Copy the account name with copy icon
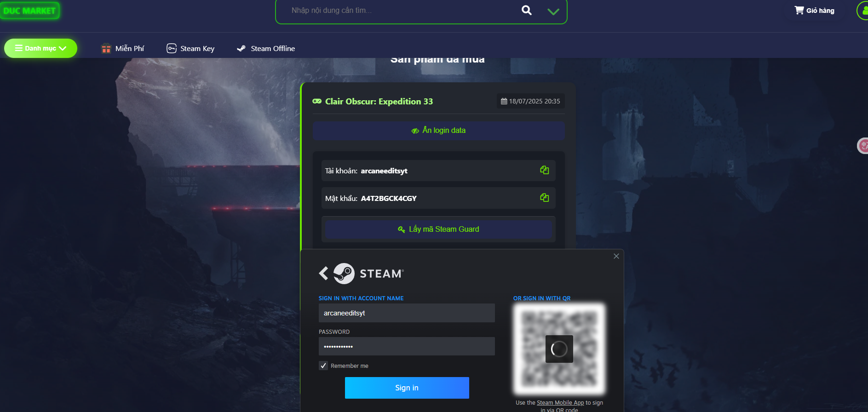Viewport: 868px width, 412px height. pyautogui.click(x=544, y=170)
